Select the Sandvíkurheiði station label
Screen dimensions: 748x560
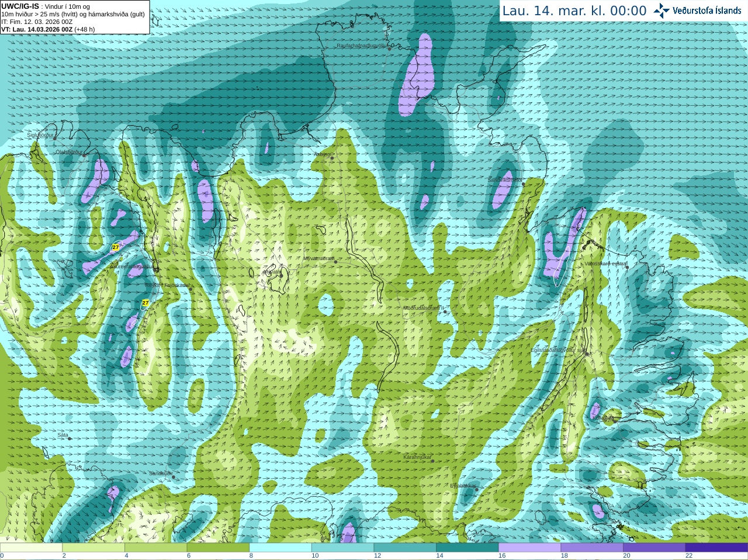click(x=505, y=181)
